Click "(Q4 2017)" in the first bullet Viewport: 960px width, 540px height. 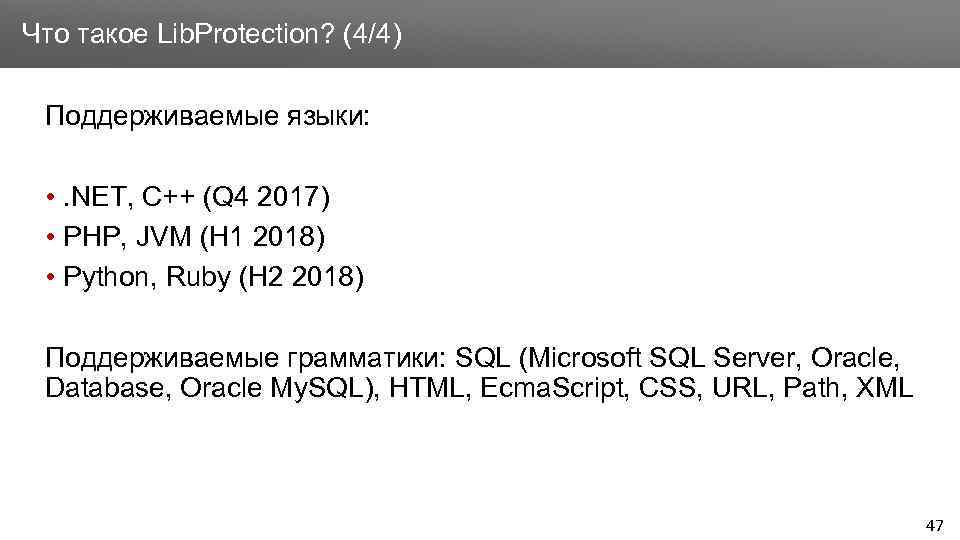coord(265,199)
